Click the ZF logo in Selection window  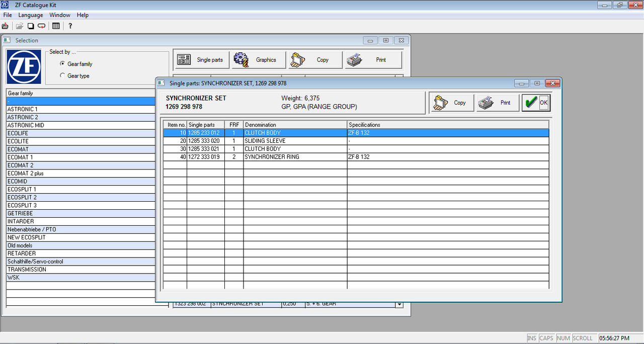(24, 67)
